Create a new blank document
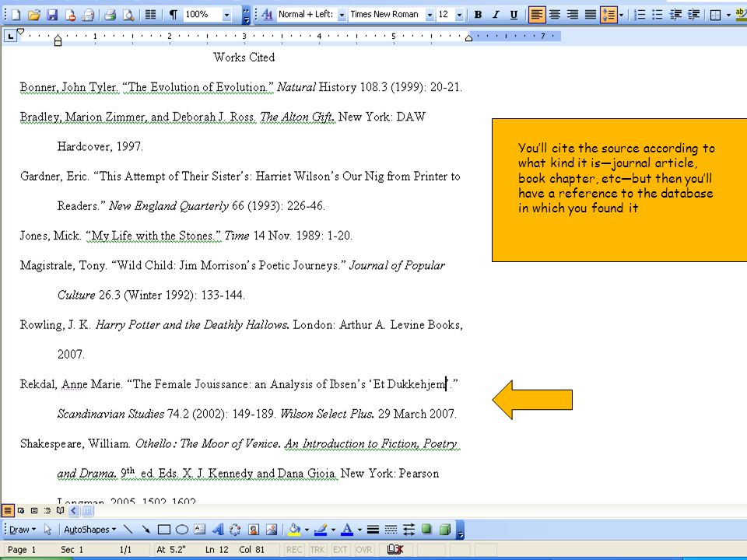This screenshot has width=747, height=560. (x=16, y=15)
